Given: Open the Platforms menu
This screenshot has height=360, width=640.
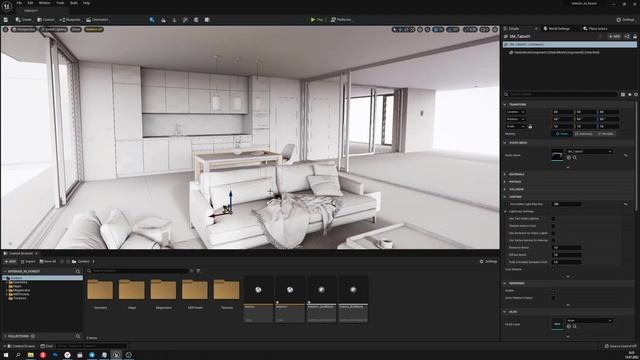Looking at the screenshot, I should point(341,20).
